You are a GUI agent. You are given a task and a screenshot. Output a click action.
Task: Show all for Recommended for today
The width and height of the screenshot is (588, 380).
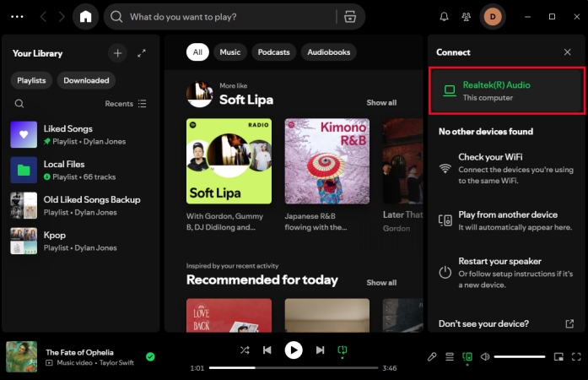click(381, 282)
